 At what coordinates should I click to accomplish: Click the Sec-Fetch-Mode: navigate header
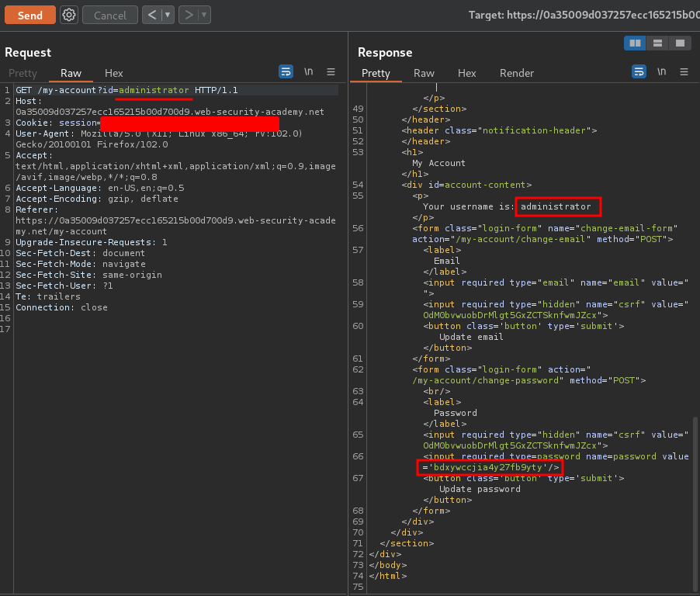[x=81, y=264]
